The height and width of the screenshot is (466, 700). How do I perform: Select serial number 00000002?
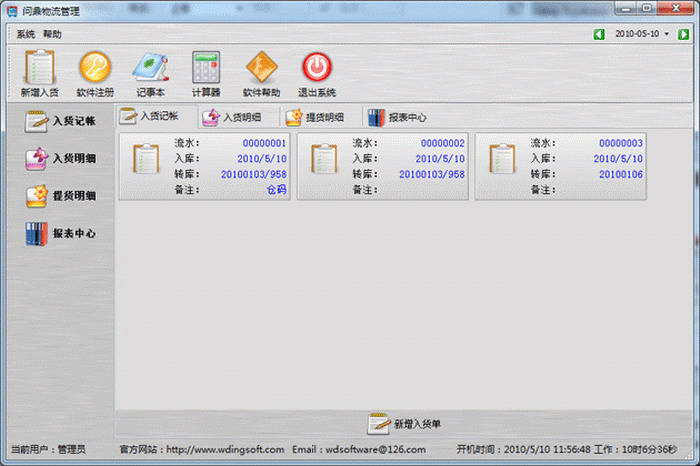tap(442, 143)
